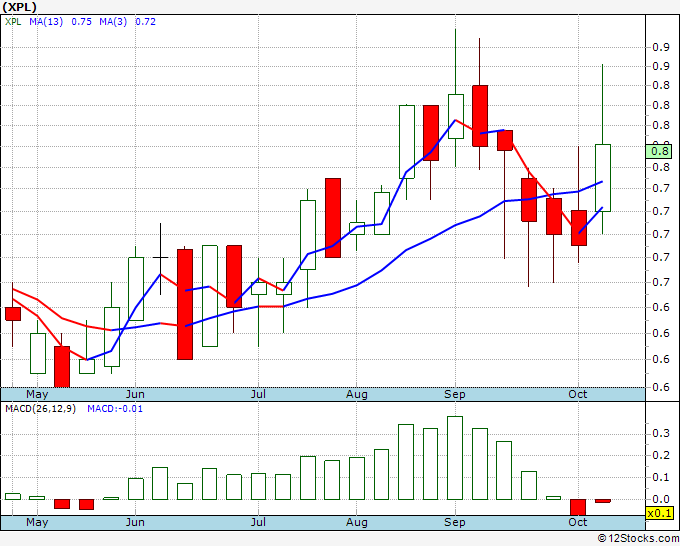Click the tallest MACD bar in September
The height and width of the screenshot is (546, 680).
[x=455, y=458]
